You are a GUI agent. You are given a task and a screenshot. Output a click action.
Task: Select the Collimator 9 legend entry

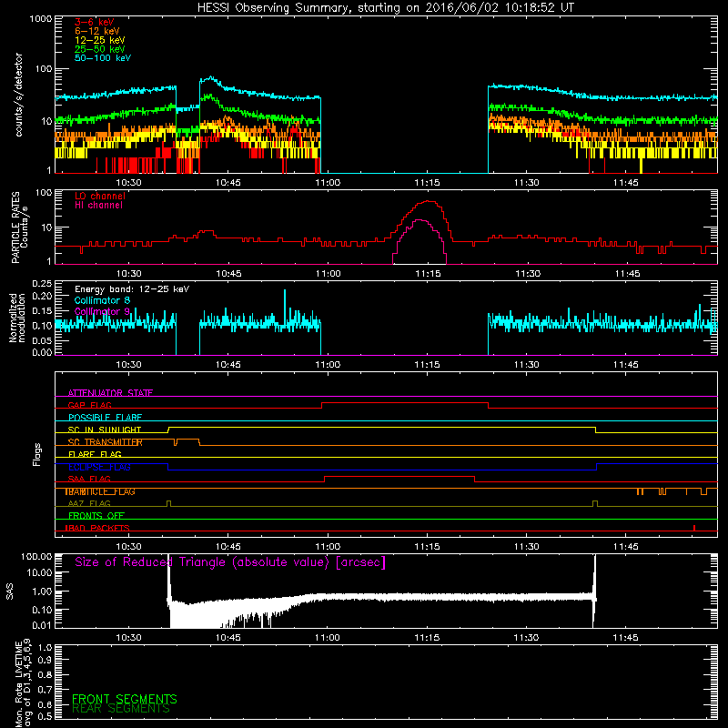pos(102,311)
